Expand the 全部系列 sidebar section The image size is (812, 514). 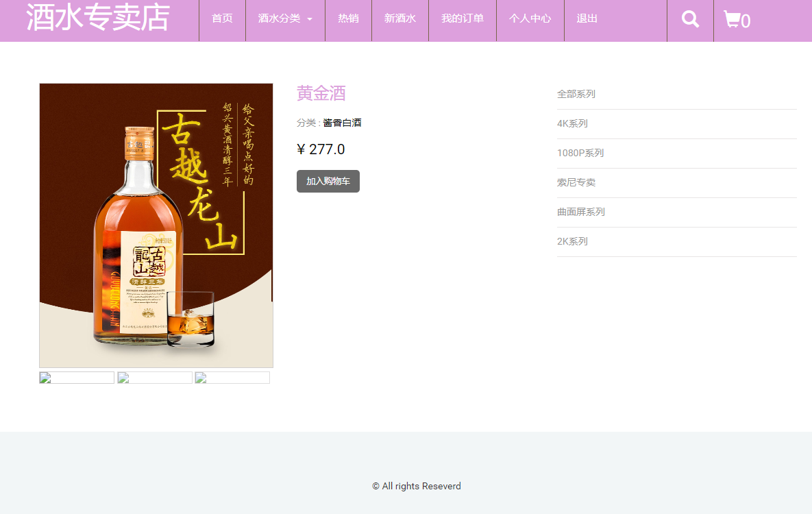(x=576, y=94)
